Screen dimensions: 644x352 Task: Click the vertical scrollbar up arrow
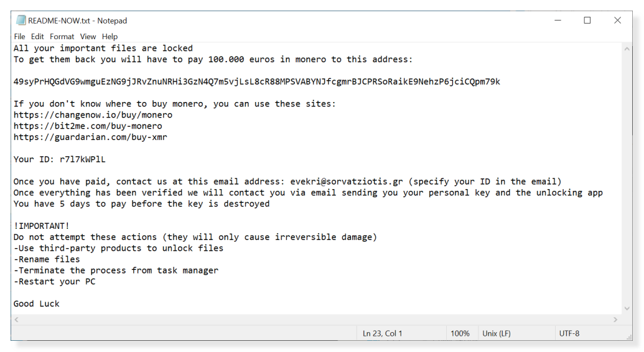coord(627,48)
